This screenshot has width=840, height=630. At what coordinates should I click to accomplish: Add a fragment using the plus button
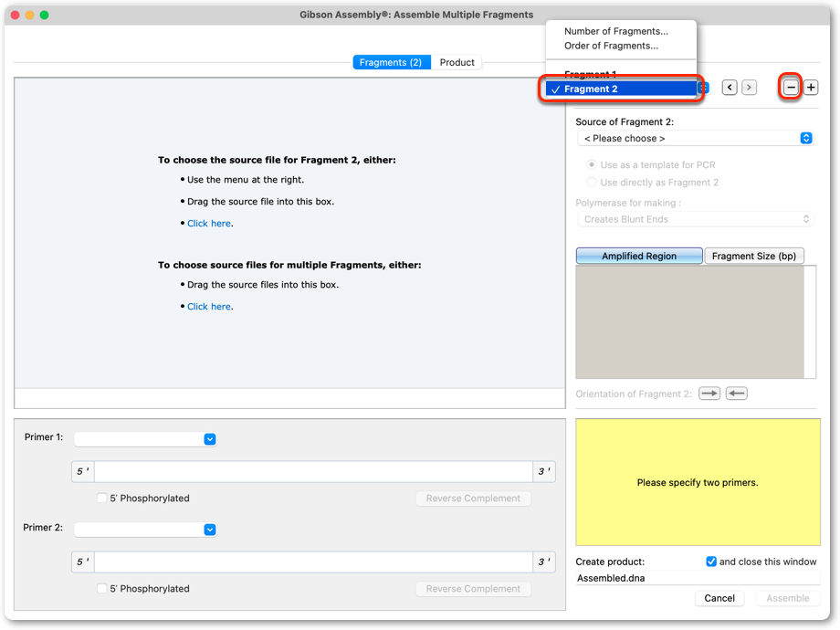[811, 88]
